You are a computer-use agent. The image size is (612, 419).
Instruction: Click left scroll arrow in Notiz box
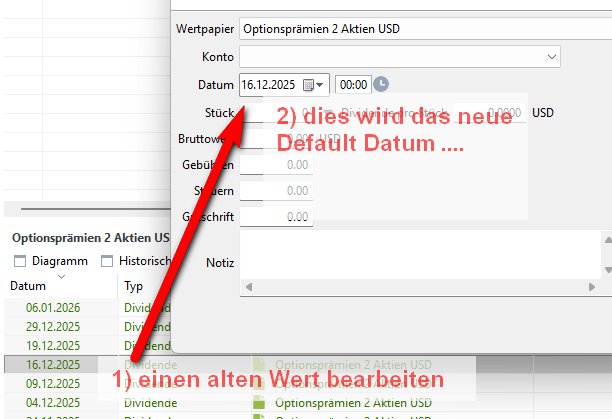pos(249,287)
